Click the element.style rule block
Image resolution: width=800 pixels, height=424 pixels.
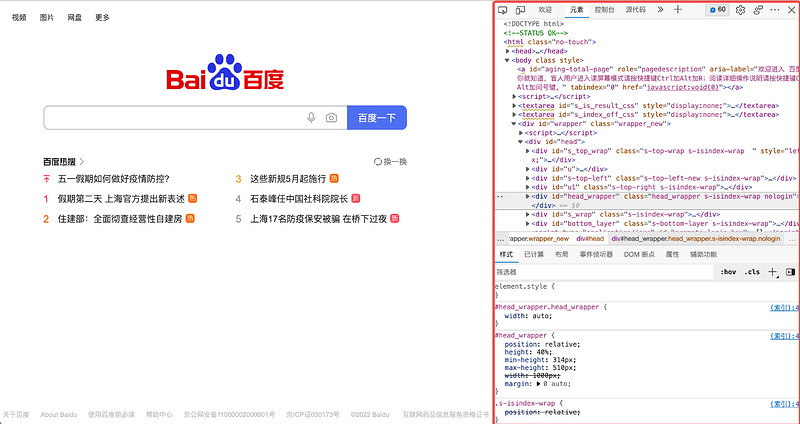pos(647,290)
